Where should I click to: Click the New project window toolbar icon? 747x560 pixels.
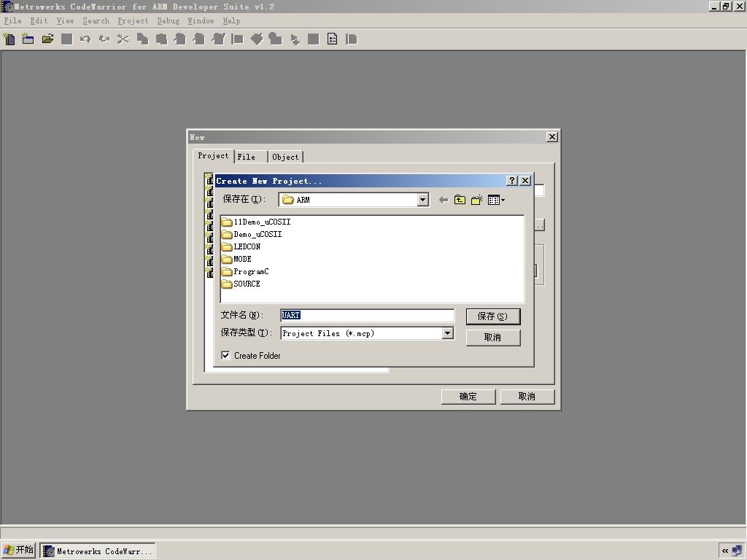28,39
